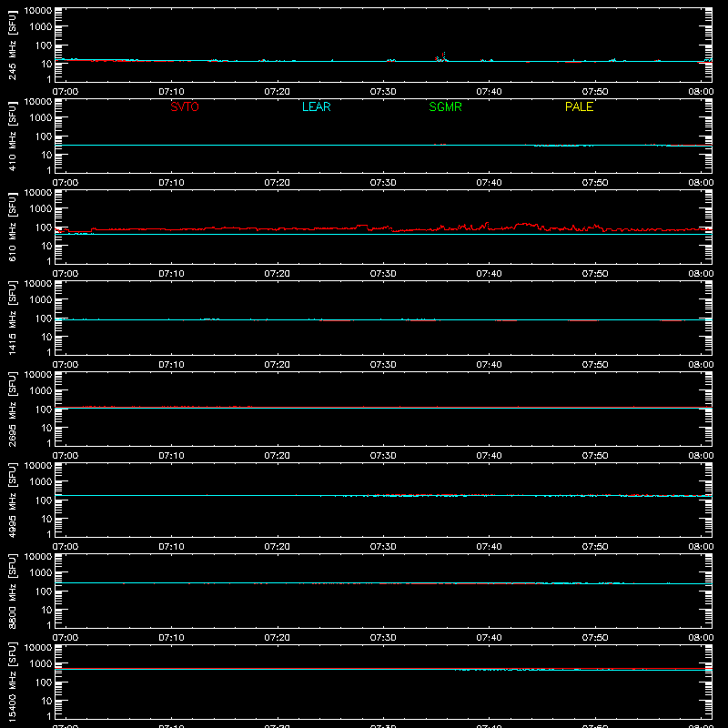This screenshot has height=728, width=728.
Task: Click 07:20 tick under the 410 MHz panel
Action: point(278,183)
